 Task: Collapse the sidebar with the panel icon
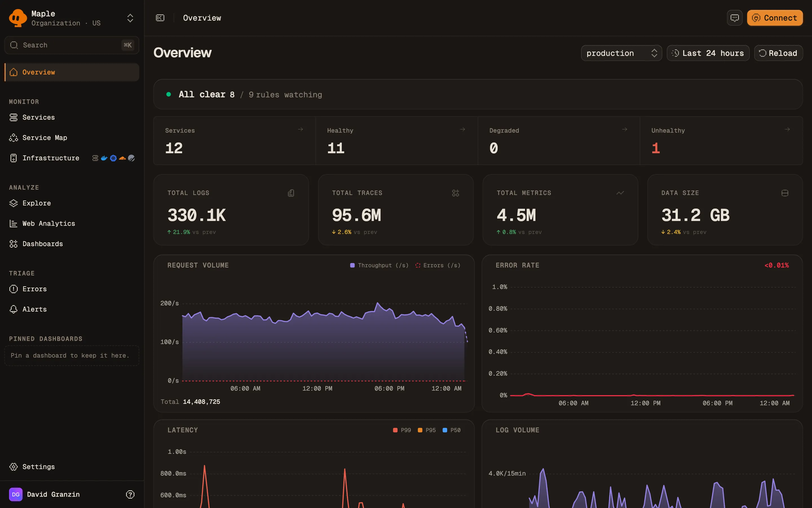[160, 18]
